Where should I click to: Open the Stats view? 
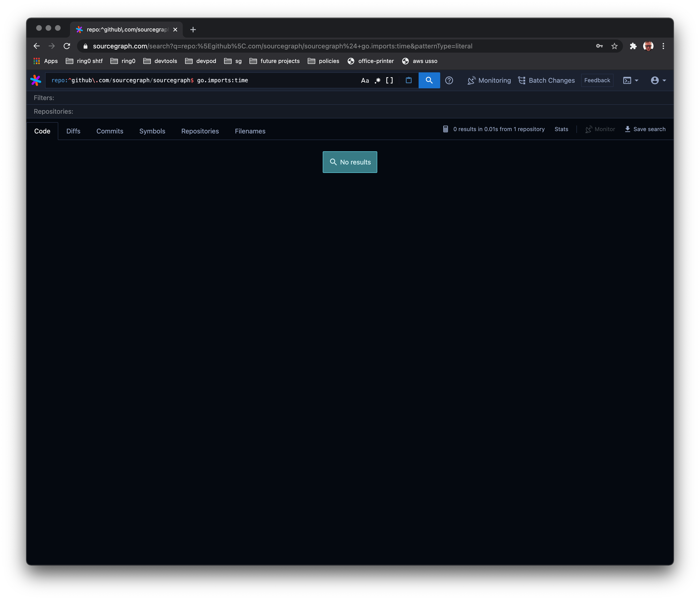(561, 129)
